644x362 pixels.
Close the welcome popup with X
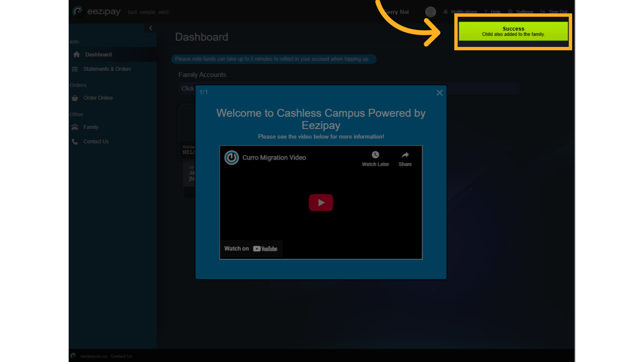[x=439, y=93]
